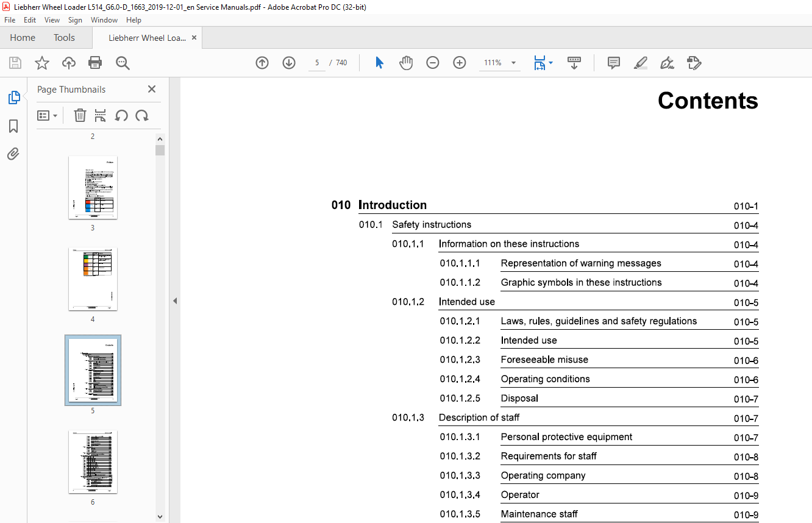This screenshot has width=812, height=523.
Task: Activate the Hand pan tool
Action: [406, 63]
